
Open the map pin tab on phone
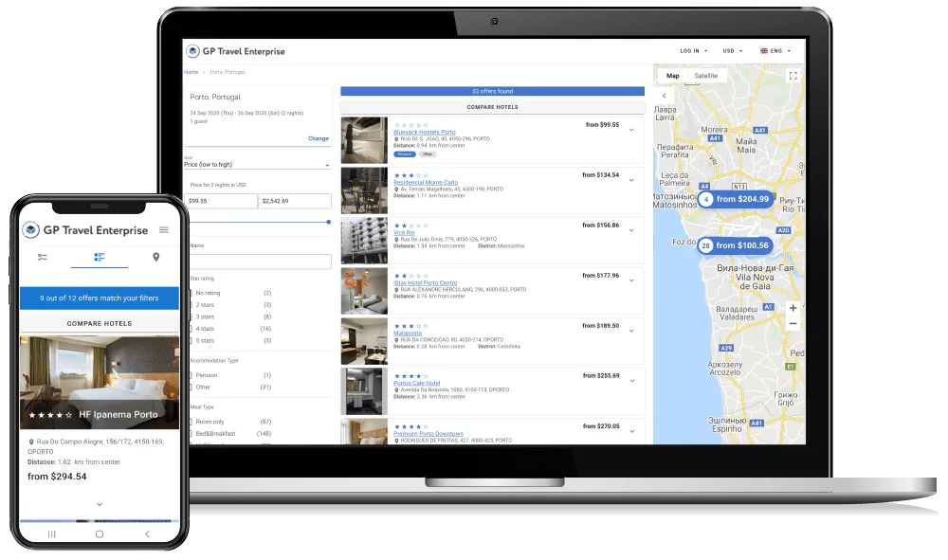pos(156,257)
